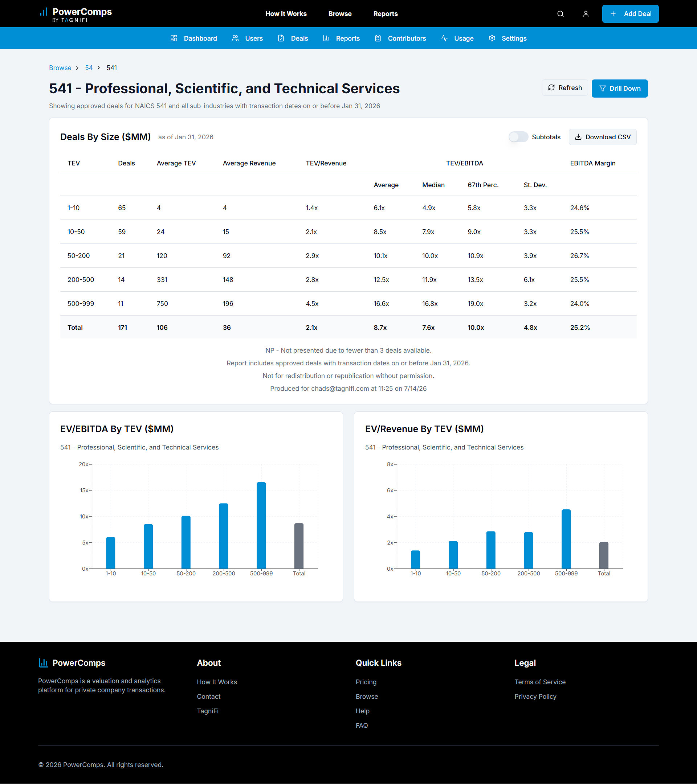Click the 26.7% EBITDA margin value

click(579, 256)
